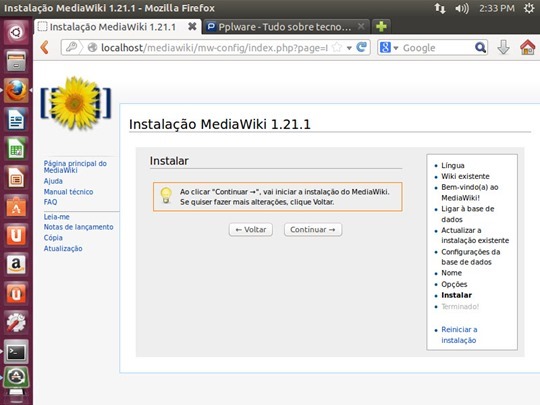Click the Reiniciar a instalação link
Viewport: 540px width, 405px height.
point(459,335)
